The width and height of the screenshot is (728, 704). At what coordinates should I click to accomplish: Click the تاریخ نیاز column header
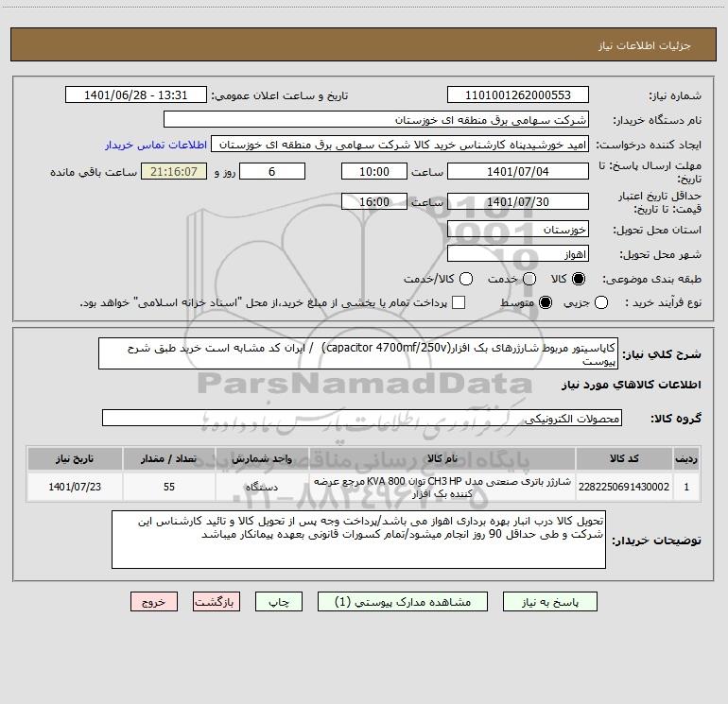click(x=75, y=458)
